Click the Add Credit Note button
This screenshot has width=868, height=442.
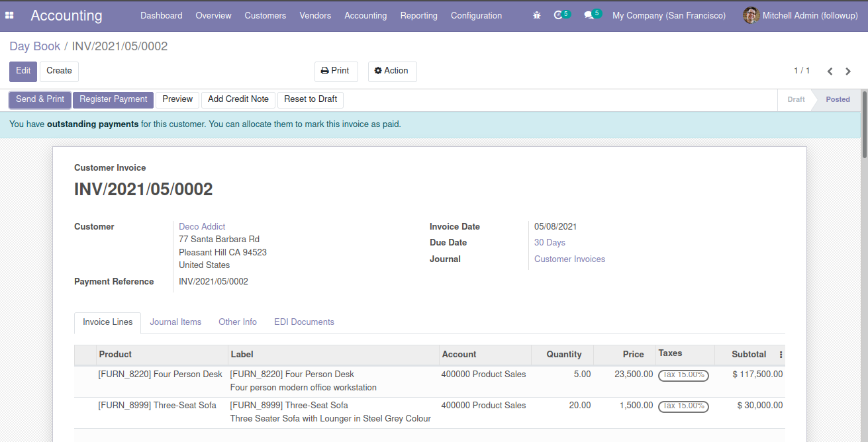(238, 99)
